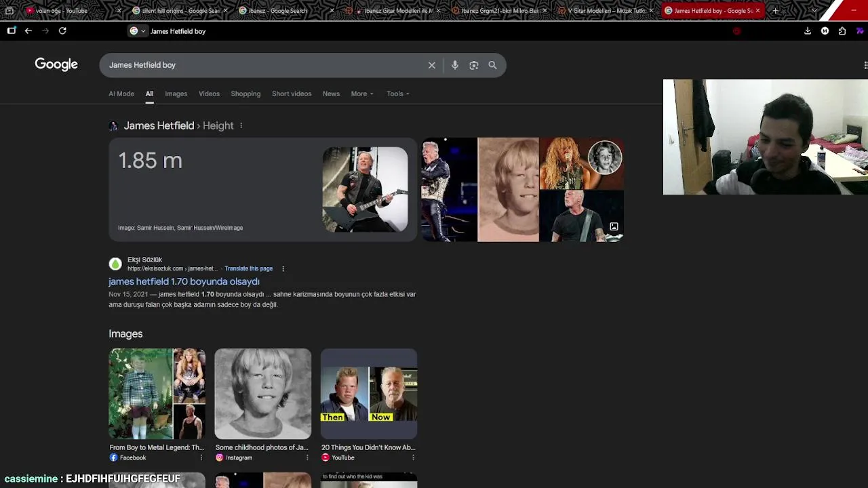Click the Images section heading
The width and height of the screenshot is (868, 488).
[125, 333]
